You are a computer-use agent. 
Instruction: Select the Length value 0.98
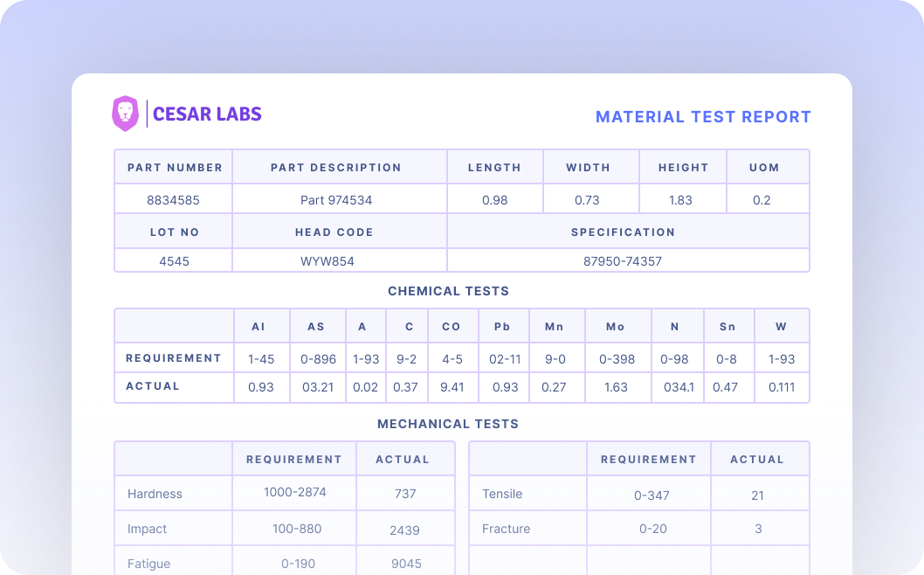coord(494,200)
